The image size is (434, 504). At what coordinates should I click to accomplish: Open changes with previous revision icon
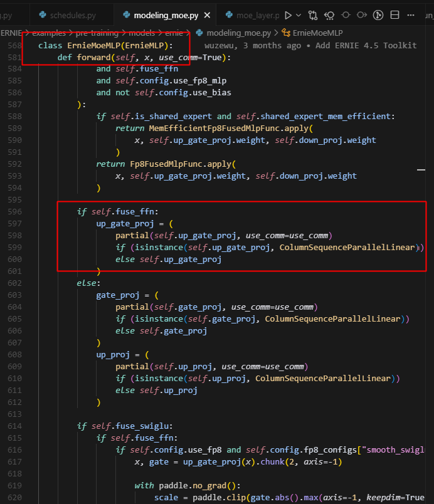point(329,14)
